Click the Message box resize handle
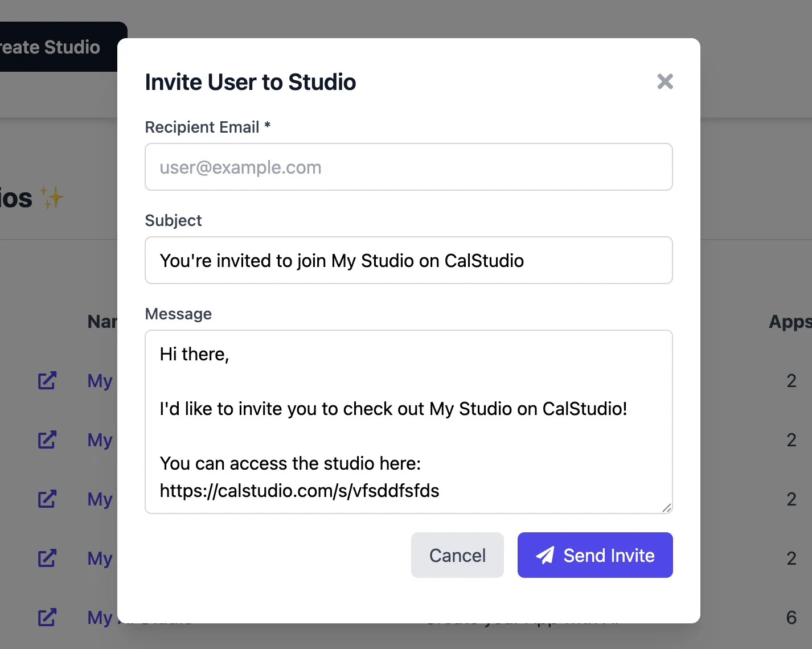Screen dimensions: 812x649 pos(666,508)
